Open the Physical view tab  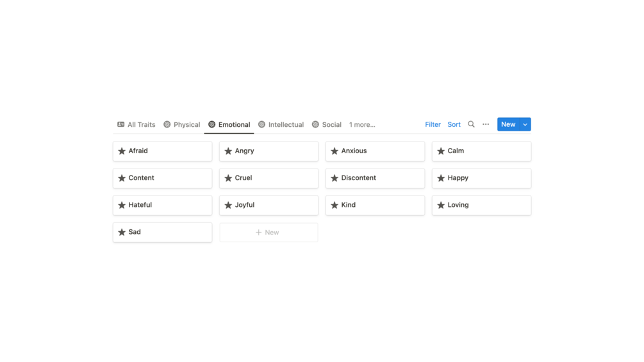pos(182,125)
